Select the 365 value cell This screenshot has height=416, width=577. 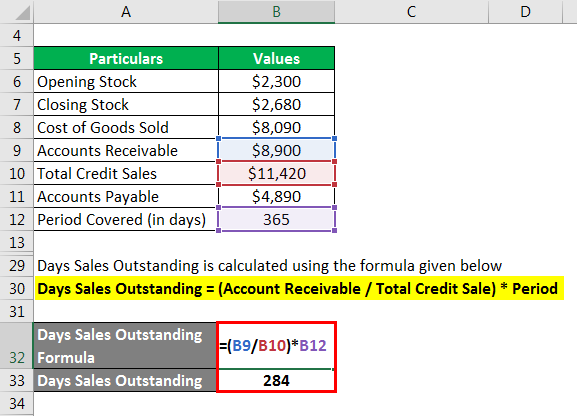coord(276,219)
